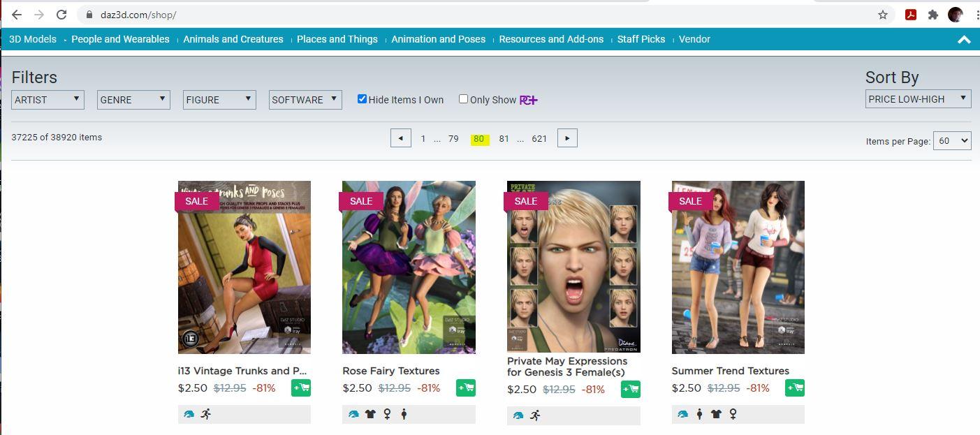Jump to page 81
This screenshot has height=435, width=980.
pyautogui.click(x=504, y=138)
